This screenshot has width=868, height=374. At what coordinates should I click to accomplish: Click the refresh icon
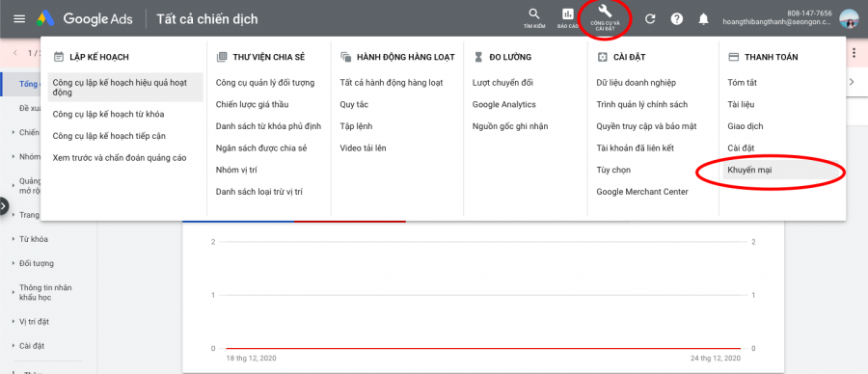tap(650, 19)
